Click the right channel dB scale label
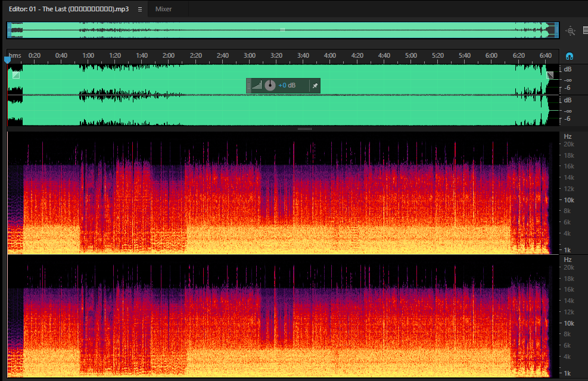588x381 pixels. [x=568, y=100]
